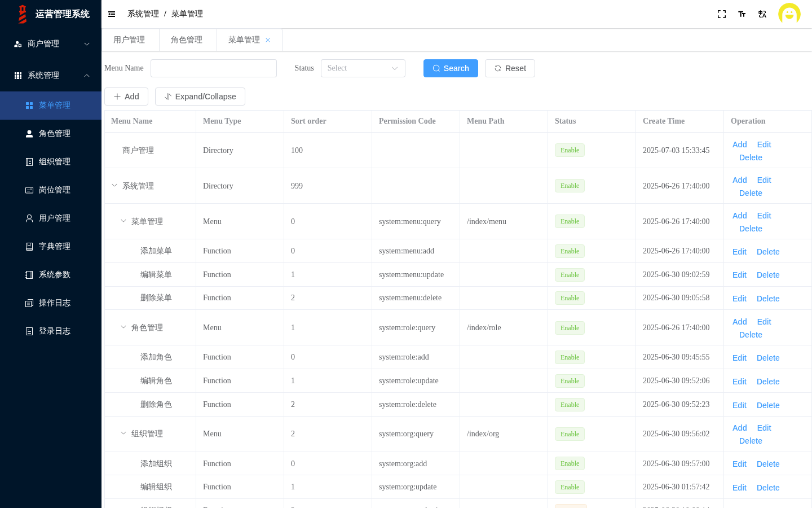Viewport: 812px width, 508px height.
Task: Click the 组织管理 sidebar icon
Action: click(x=29, y=162)
